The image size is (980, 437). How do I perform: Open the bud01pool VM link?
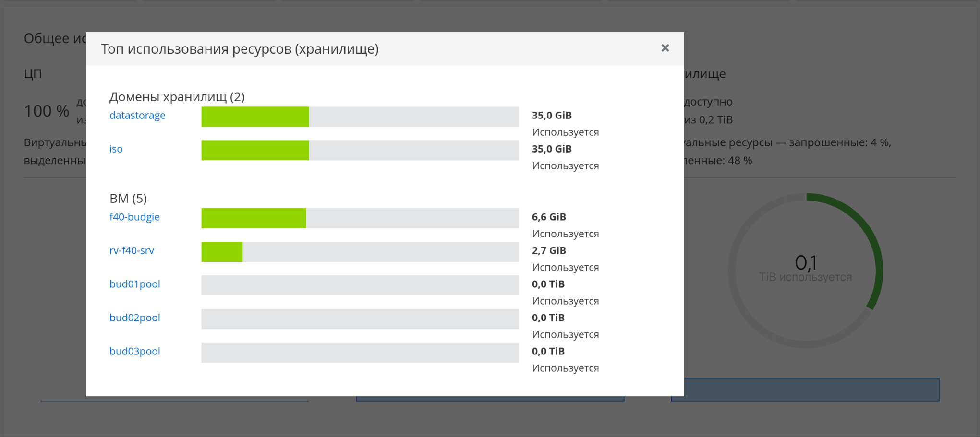135,284
